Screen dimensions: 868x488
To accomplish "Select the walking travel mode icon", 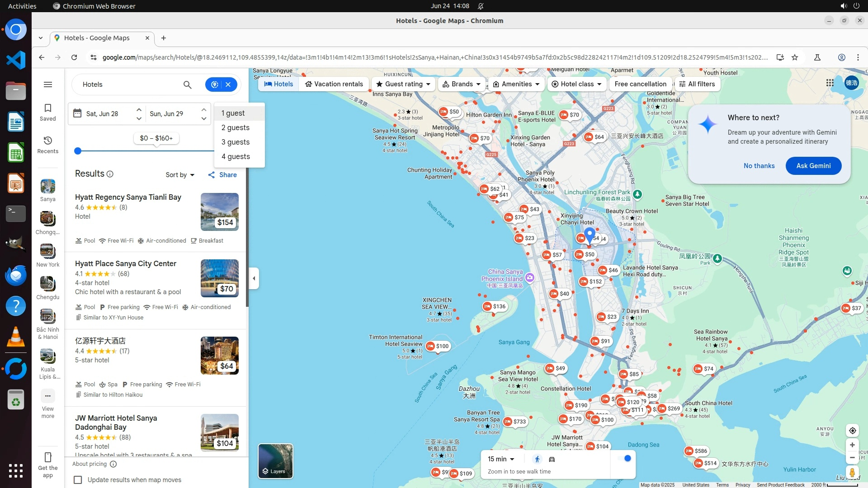I will click(x=537, y=460).
